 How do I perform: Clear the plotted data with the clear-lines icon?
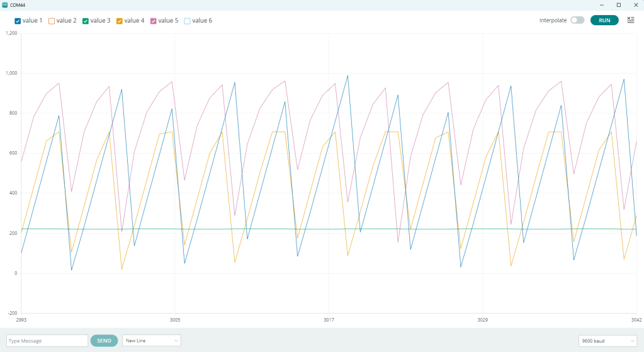pyautogui.click(x=630, y=20)
